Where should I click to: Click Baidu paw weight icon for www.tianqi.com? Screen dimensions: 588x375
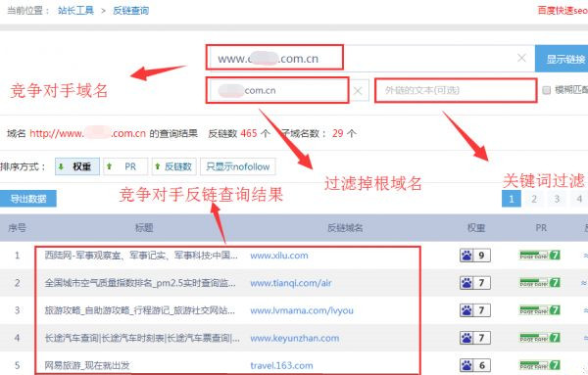[x=475, y=283]
